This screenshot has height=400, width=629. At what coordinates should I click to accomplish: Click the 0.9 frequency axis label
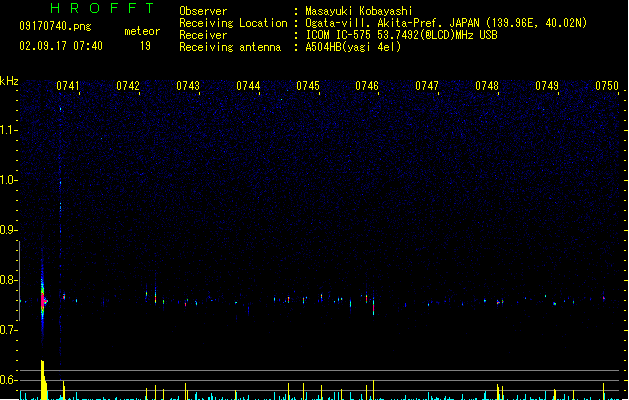point(8,229)
